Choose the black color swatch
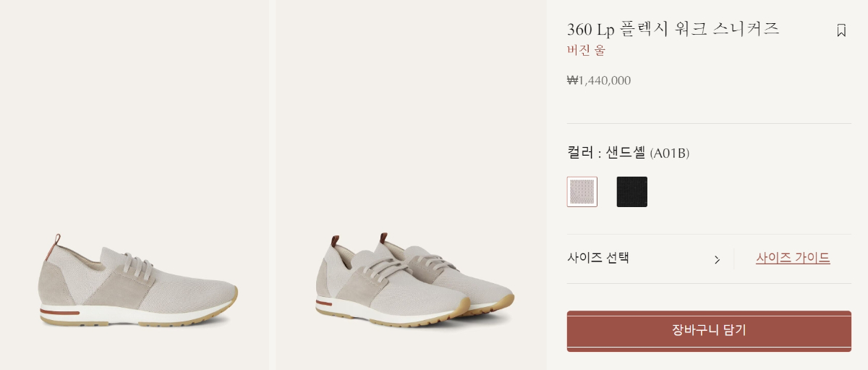The image size is (868, 370). point(632,192)
